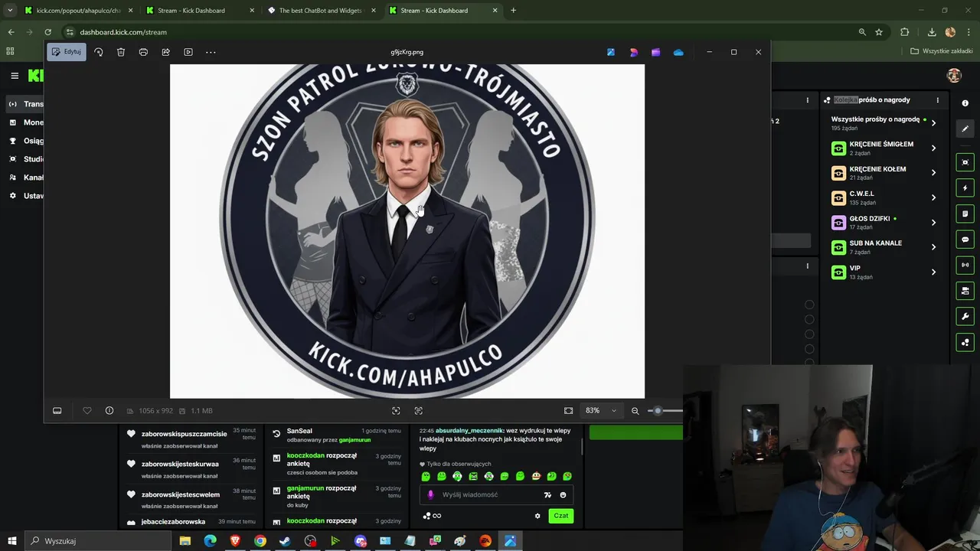Viewport: 980px width, 551px height.
Task: Open reward queue panel three-dot menu
Action: click(x=937, y=100)
